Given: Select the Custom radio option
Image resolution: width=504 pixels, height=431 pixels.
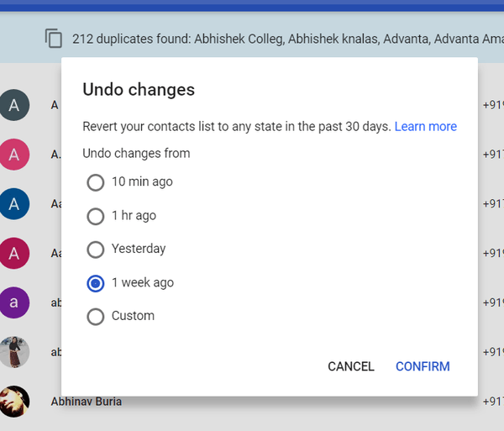Looking at the screenshot, I should [x=96, y=317].
